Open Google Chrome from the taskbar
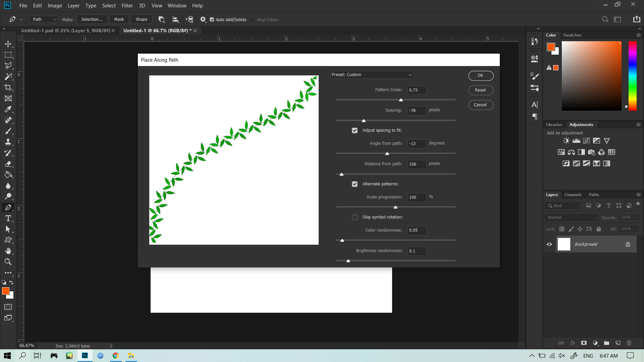This screenshot has width=644, height=362. coord(115,356)
